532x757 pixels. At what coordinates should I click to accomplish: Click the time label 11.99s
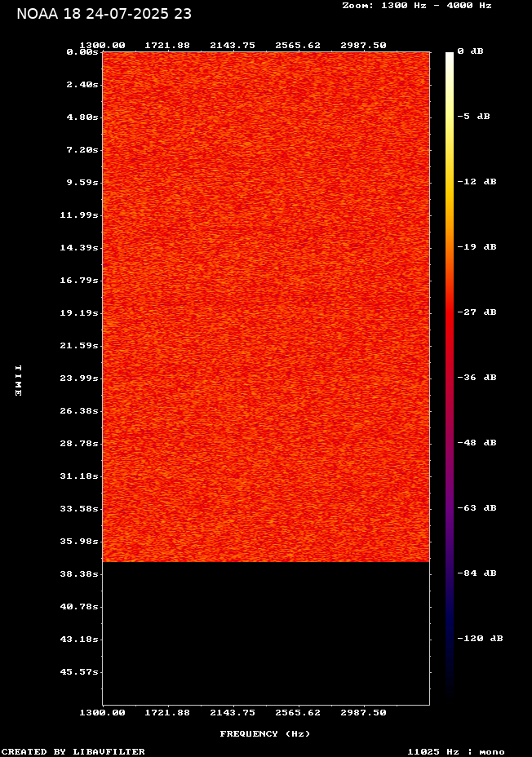tap(79, 215)
